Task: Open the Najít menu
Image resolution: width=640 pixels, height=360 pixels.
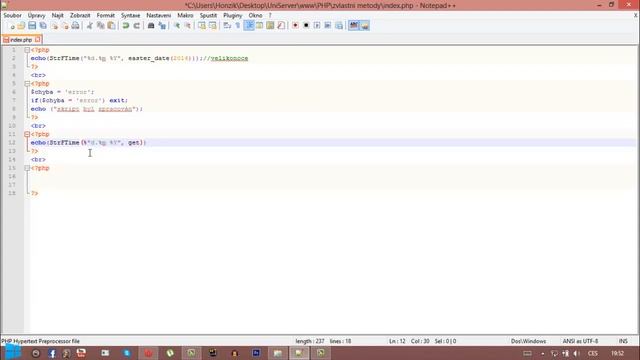Action: click(58, 16)
